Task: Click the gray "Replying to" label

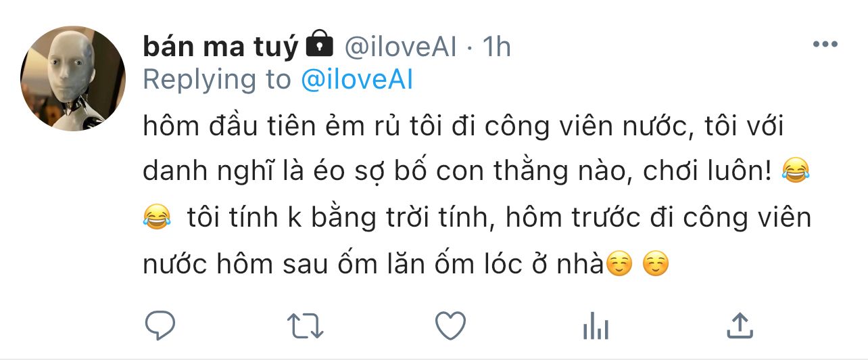Action: coord(216,80)
